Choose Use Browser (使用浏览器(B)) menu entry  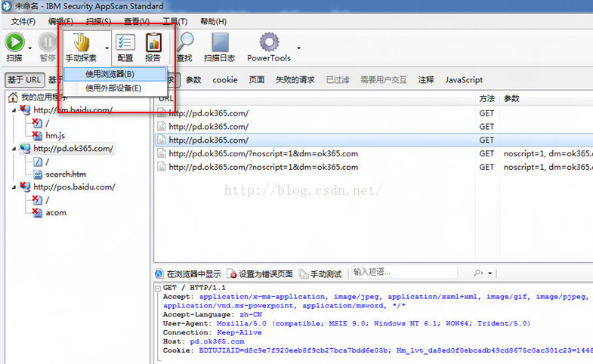click(x=115, y=74)
